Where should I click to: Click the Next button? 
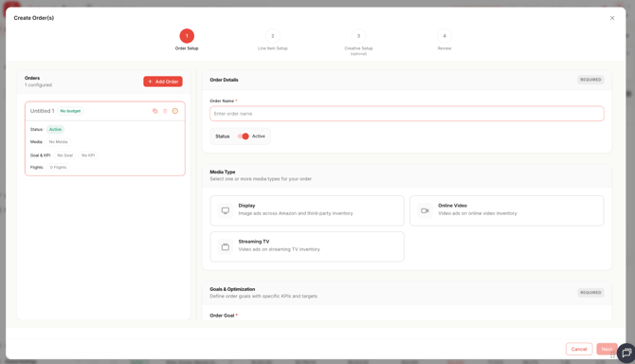point(607,349)
